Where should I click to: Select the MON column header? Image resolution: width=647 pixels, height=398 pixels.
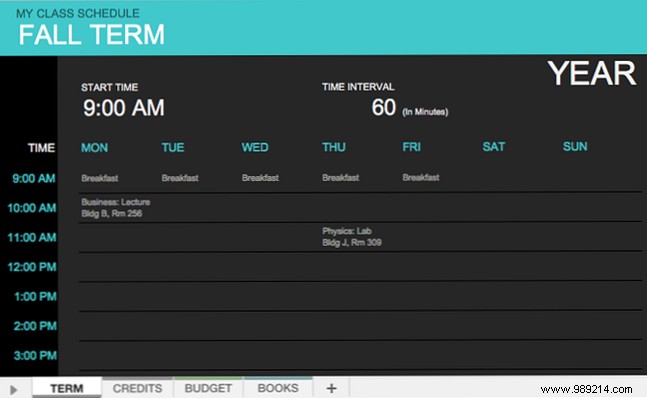[94, 148]
